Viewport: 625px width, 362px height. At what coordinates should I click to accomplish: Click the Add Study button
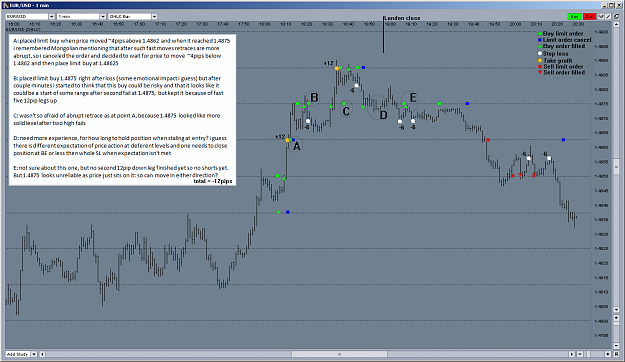(18, 354)
